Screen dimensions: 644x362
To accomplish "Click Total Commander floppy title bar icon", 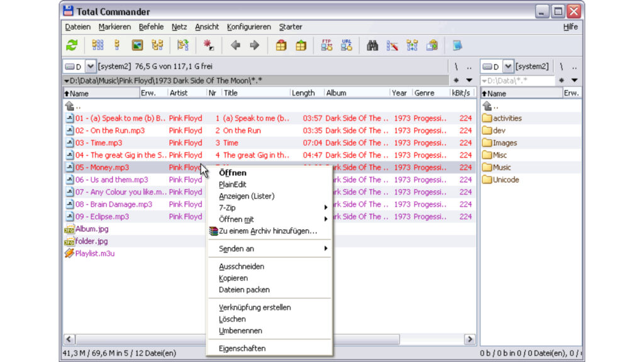I will [x=68, y=11].
